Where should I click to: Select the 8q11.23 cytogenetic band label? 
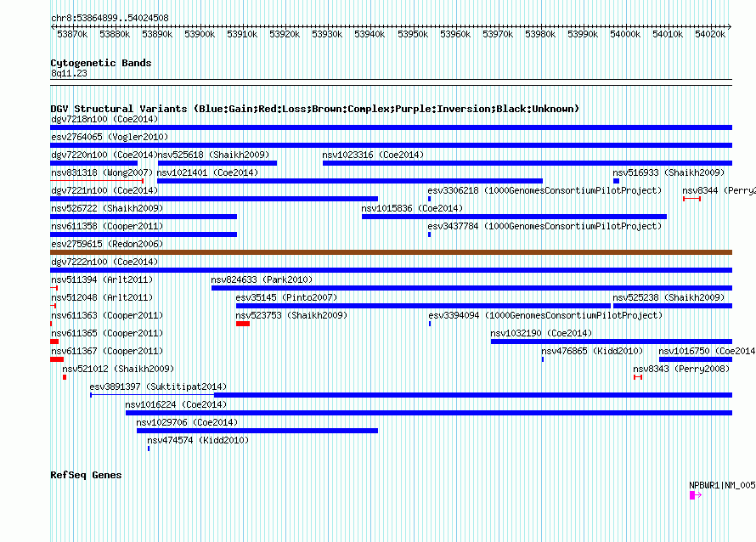pyautogui.click(x=69, y=73)
